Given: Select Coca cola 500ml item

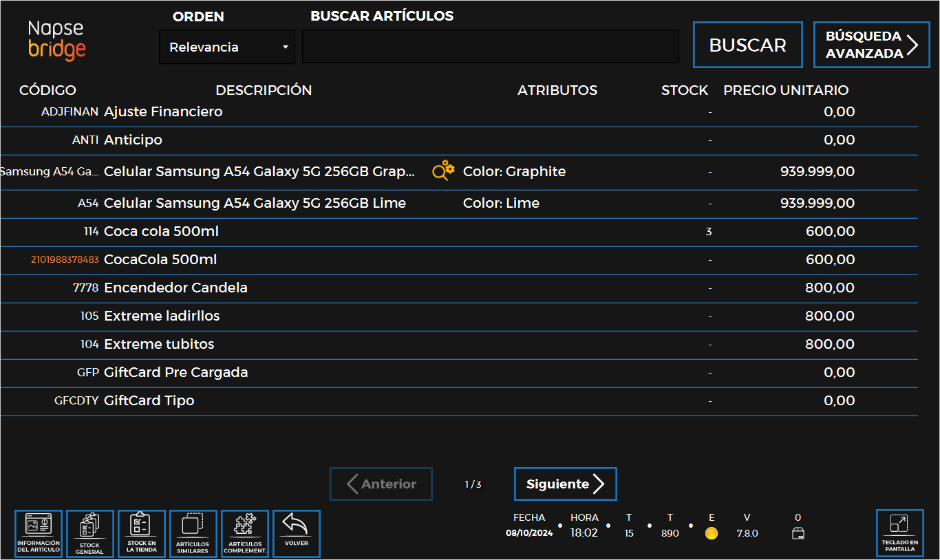Looking at the screenshot, I should click(x=161, y=231).
